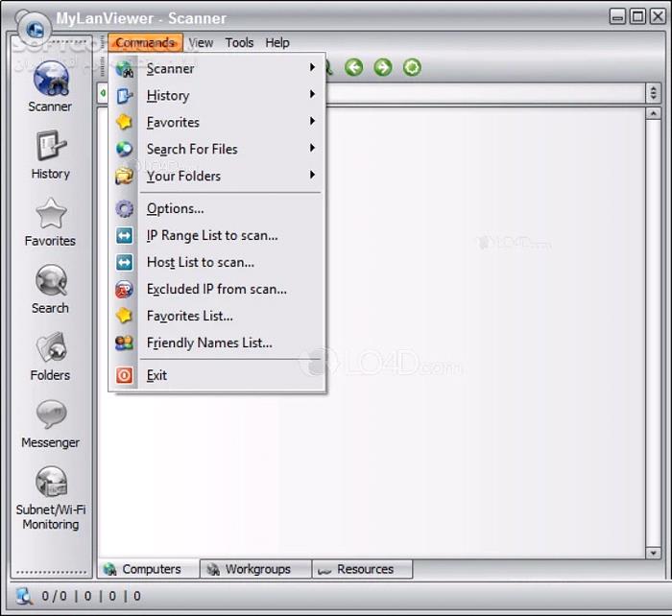
Task: Expand the Search For Files submenu arrow
Action: click(312, 148)
